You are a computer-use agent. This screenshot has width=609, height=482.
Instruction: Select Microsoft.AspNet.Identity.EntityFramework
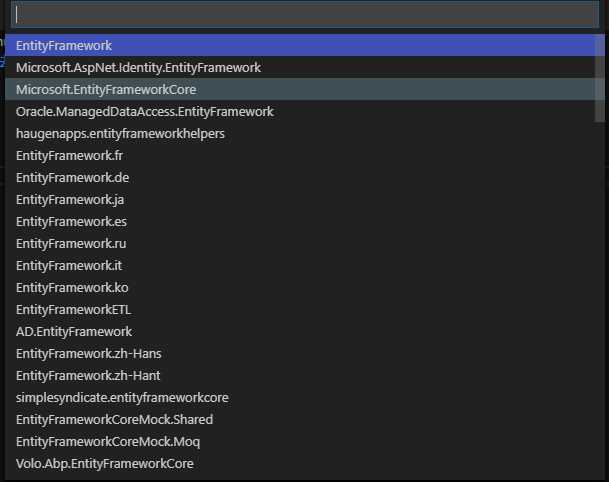coord(305,68)
